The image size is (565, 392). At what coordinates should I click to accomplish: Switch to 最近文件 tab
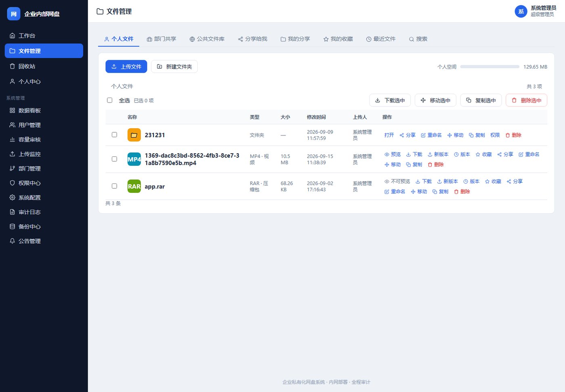[381, 39]
